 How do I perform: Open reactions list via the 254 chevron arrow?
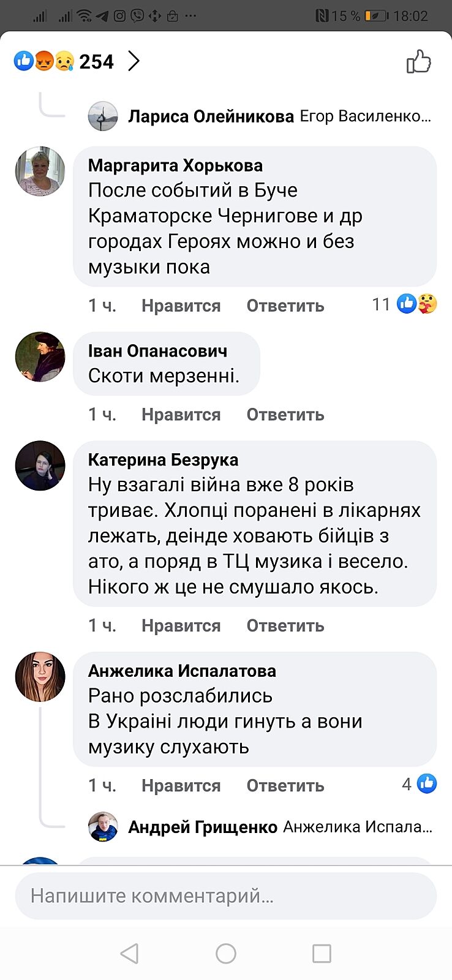(134, 61)
